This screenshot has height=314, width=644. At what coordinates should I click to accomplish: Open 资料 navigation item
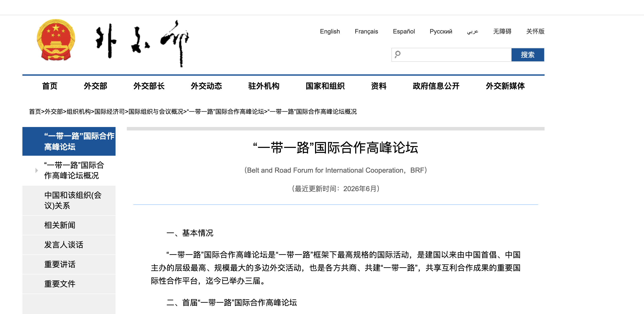[x=379, y=86]
